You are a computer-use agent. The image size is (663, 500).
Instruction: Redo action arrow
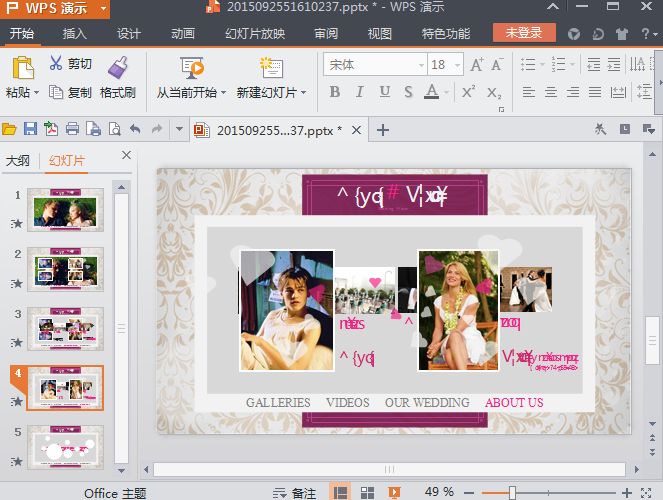tap(157, 128)
